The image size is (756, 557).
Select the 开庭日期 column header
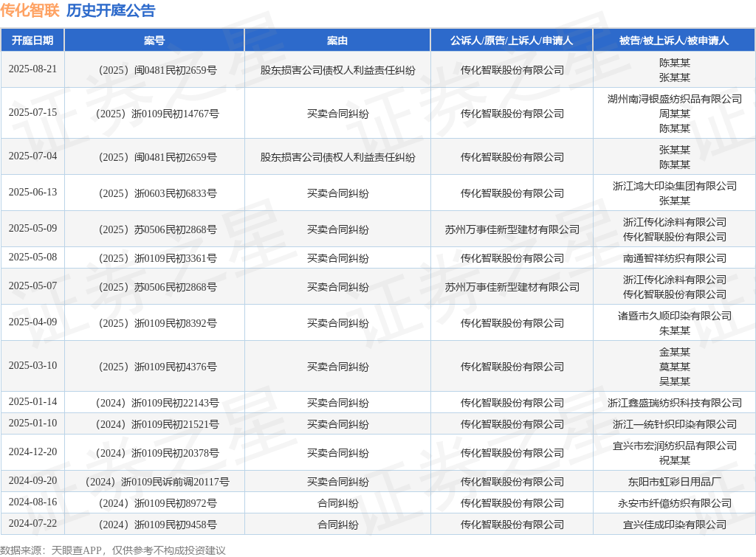pos(32,41)
